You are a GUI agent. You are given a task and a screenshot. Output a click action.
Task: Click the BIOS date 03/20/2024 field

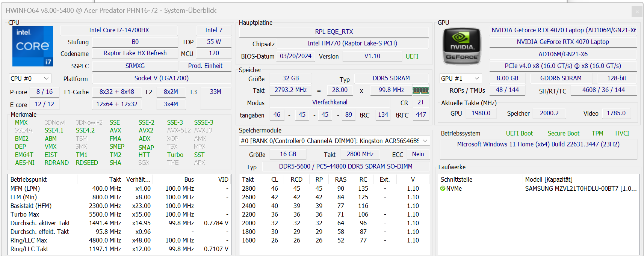(296, 56)
